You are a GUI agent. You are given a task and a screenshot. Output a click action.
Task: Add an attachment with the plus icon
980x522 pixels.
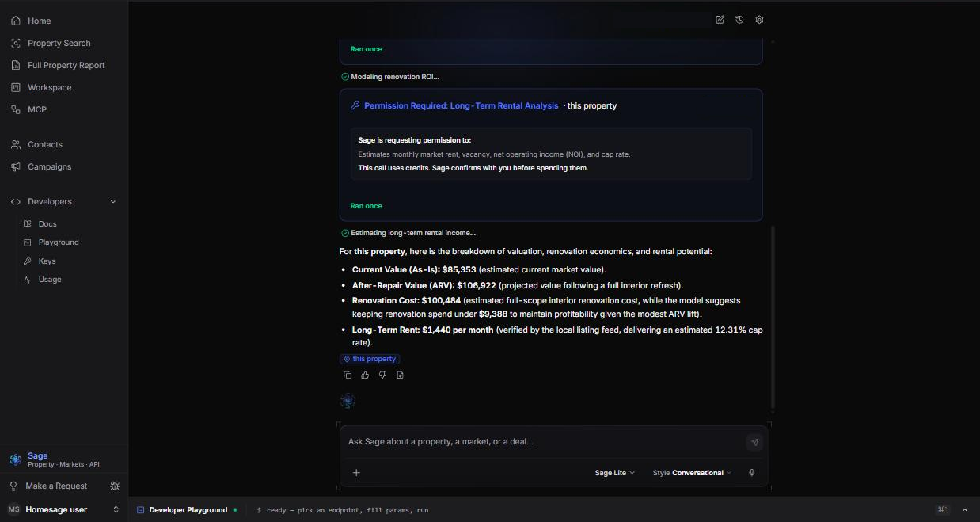click(356, 473)
